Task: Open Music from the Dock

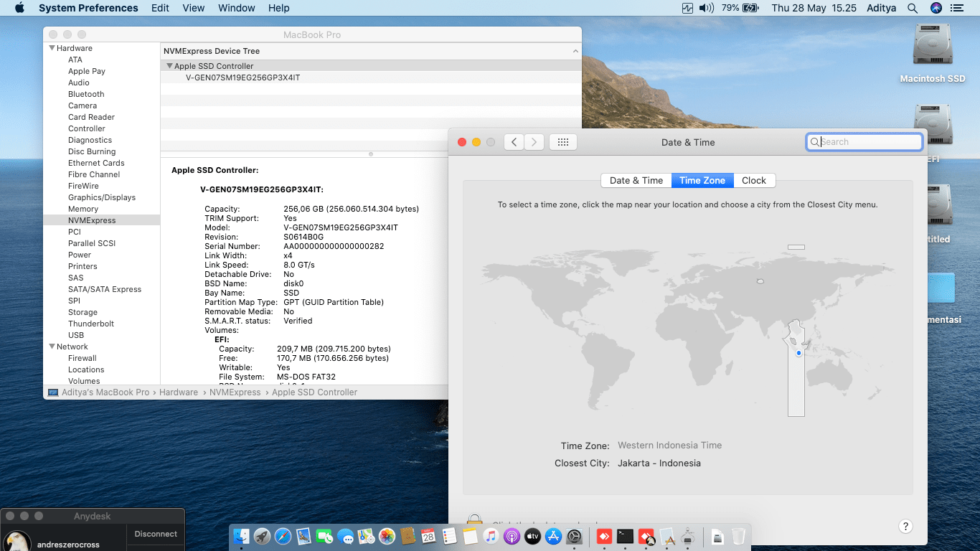Action: [x=491, y=536]
